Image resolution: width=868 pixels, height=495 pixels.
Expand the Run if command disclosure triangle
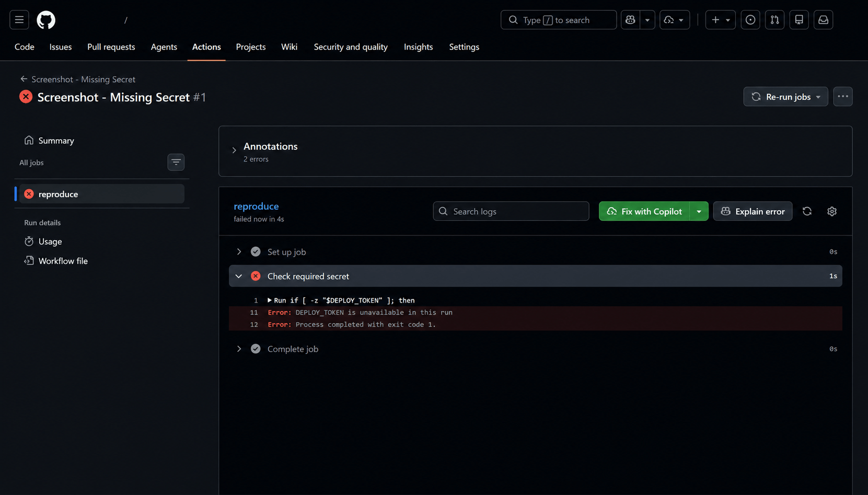pyautogui.click(x=270, y=301)
